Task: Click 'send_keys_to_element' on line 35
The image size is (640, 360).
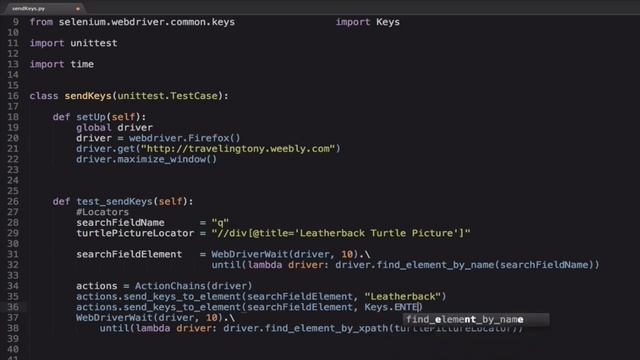Action: (x=182, y=297)
